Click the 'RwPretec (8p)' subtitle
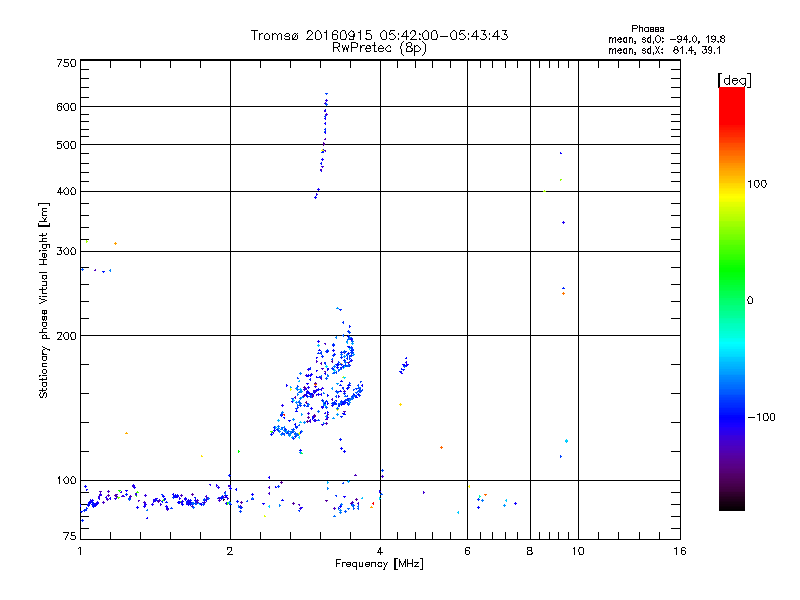 coord(379,48)
